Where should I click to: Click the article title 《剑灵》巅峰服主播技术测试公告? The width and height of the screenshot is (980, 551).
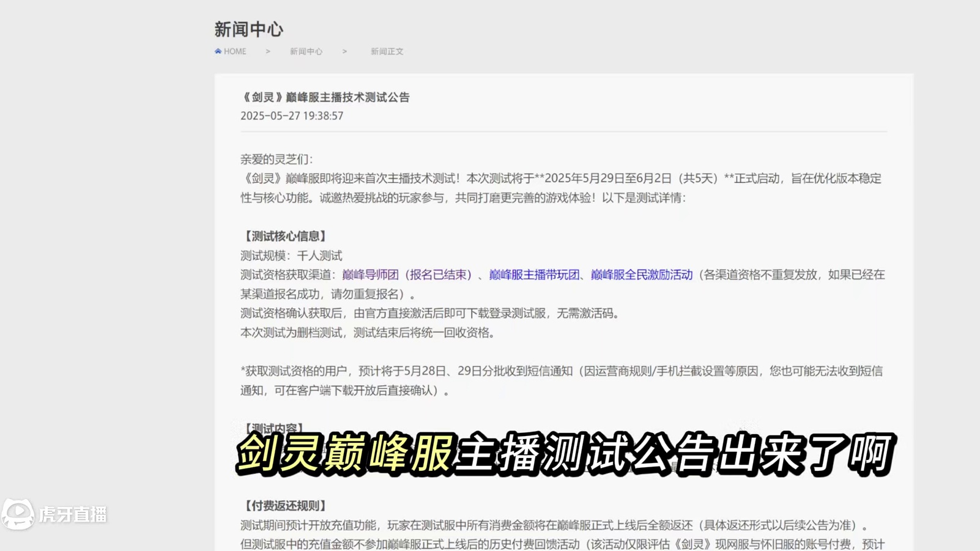[x=326, y=97]
